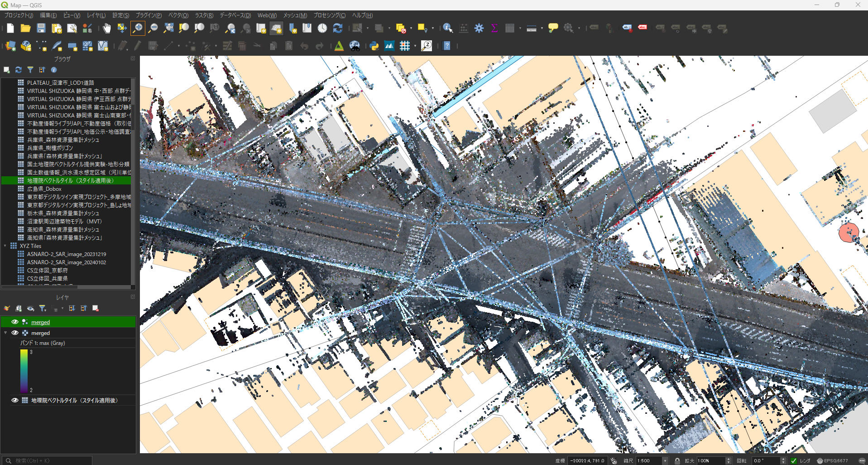Collapse the merged raster layer legend
This screenshot has width=868, height=465.
(x=5, y=333)
